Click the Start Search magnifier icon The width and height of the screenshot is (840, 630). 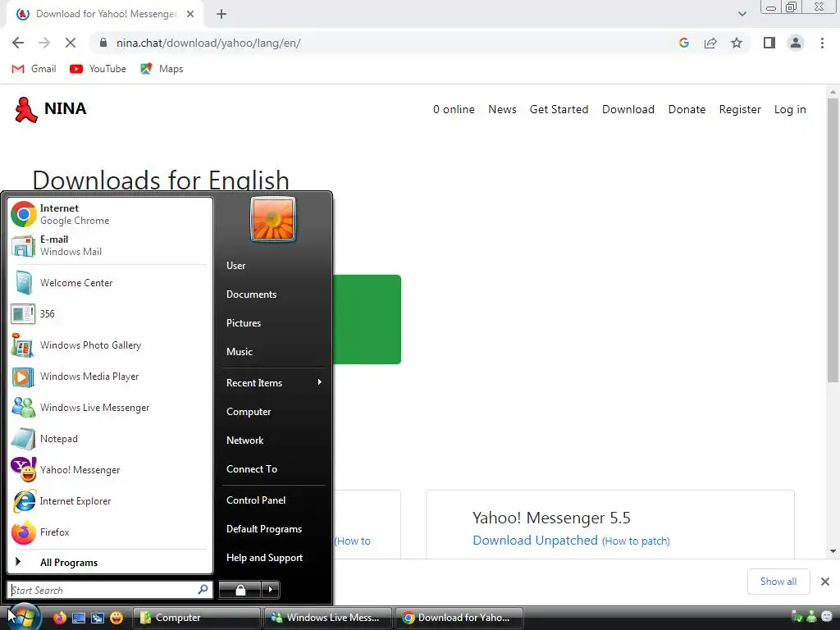pyautogui.click(x=203, y=590)
